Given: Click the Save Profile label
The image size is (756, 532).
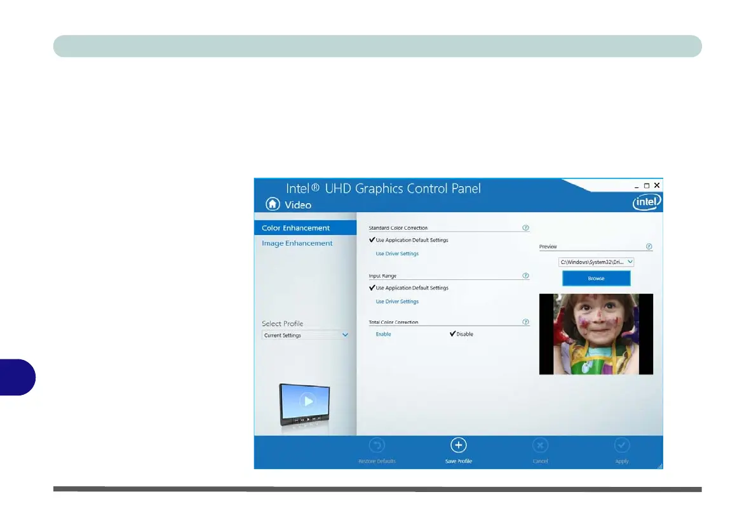Looking at the screenshot, I should coord(459,461).
